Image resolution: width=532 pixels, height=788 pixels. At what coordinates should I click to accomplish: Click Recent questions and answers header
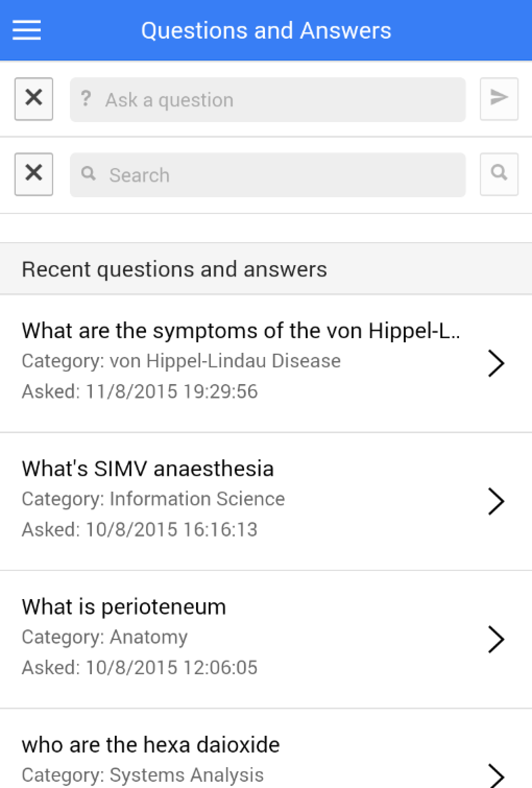[x=174, y=269]
